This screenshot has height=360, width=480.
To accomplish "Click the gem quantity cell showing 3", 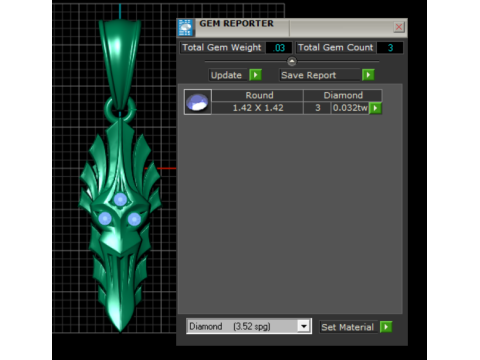I will point(317,108).
